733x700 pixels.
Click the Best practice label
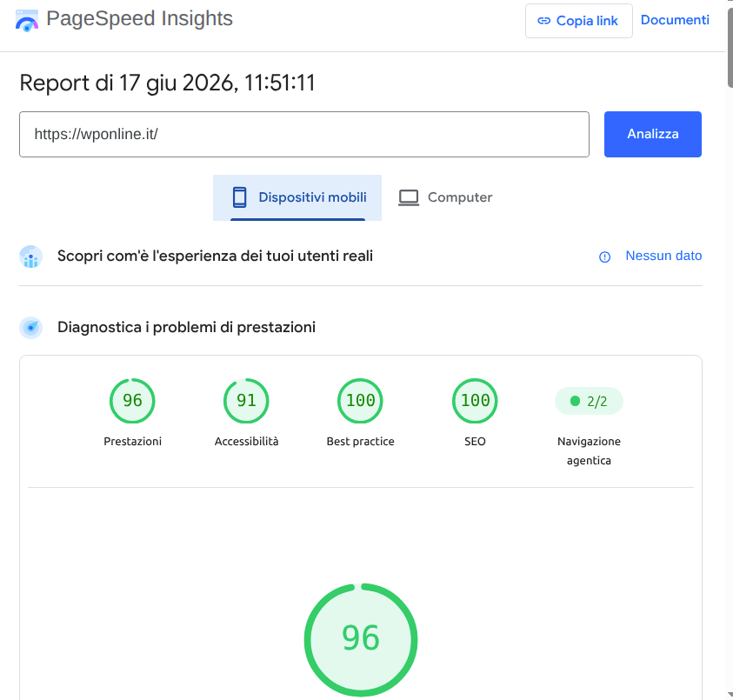pos(361,442)
